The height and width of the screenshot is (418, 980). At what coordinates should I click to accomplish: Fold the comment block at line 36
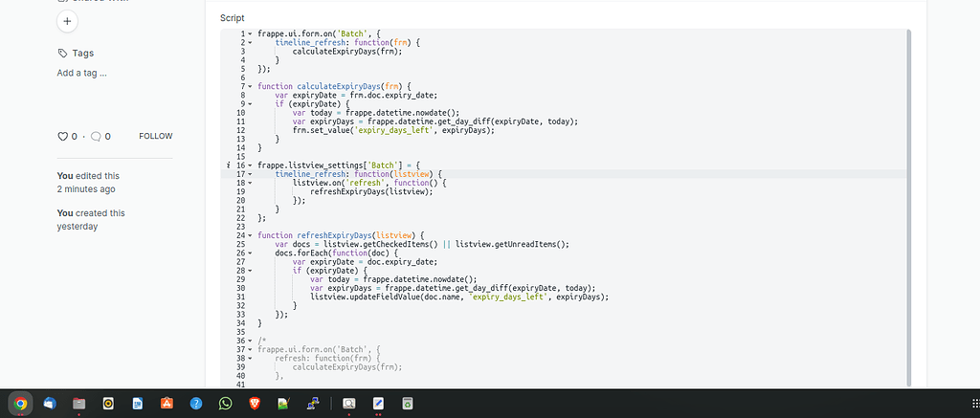(x=250, y=341)
